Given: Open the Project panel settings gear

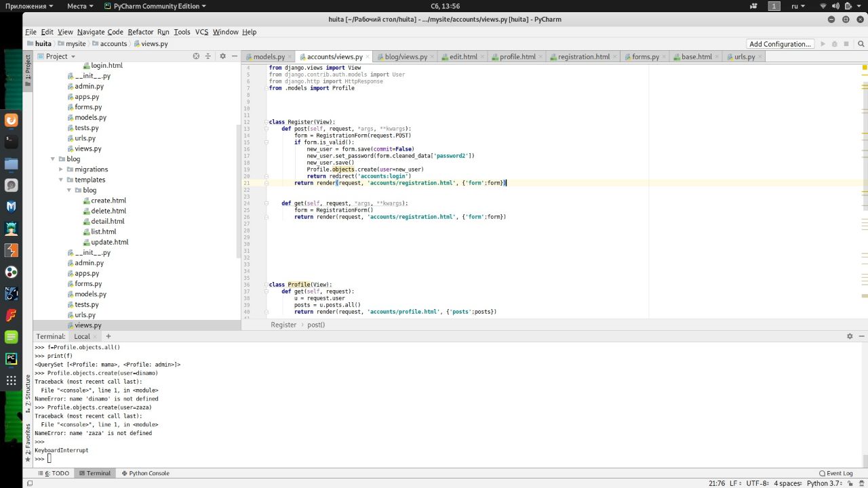Looking at the screenshot, I should point(222,56).
